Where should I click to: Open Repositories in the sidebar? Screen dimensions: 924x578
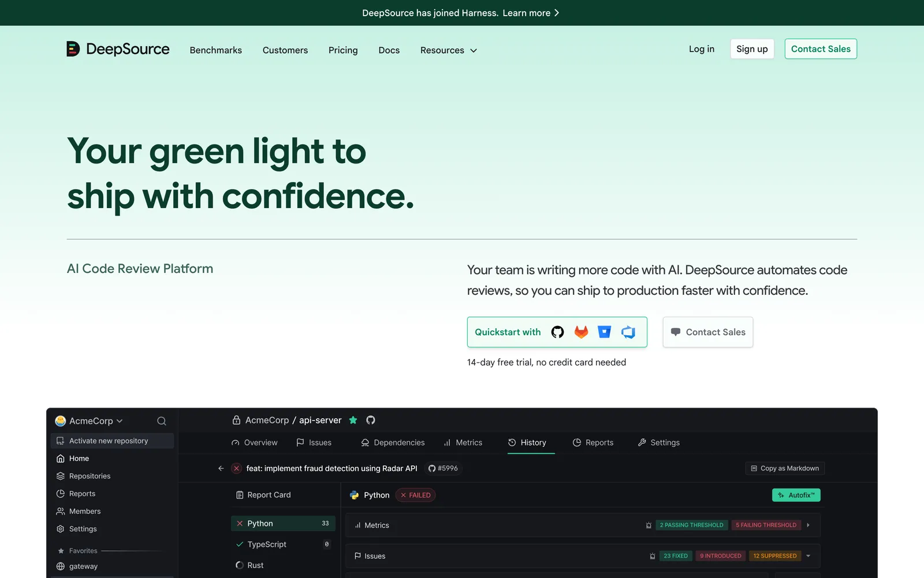tap(83, 476)
